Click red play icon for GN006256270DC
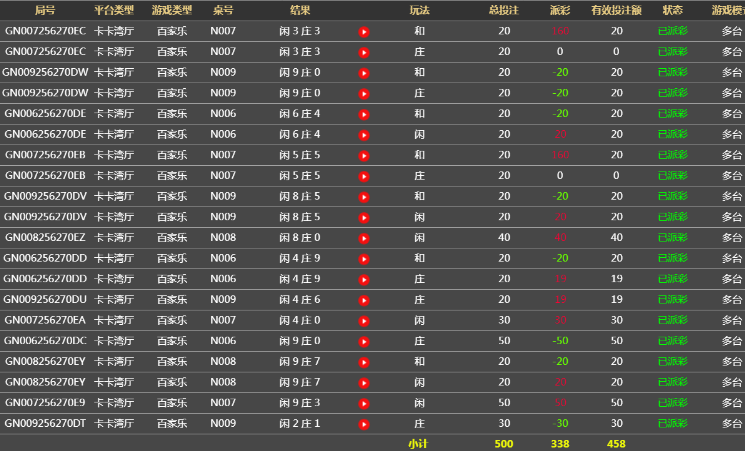 tap(364, 341)
